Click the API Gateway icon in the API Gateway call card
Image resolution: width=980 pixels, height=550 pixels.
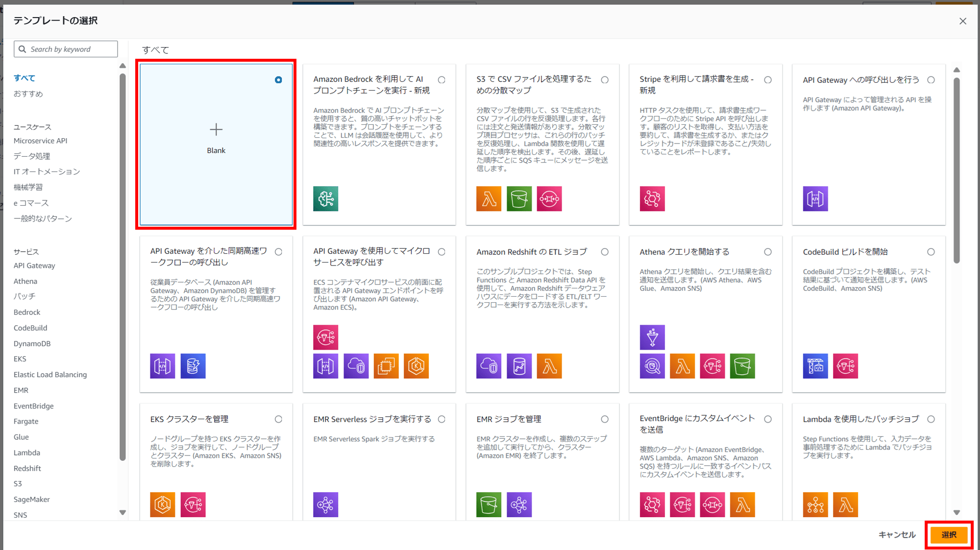(815, 198)
